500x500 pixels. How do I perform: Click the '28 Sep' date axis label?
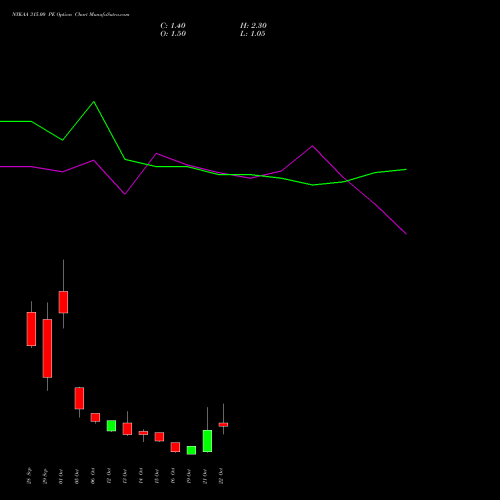[x=29, y=476]
